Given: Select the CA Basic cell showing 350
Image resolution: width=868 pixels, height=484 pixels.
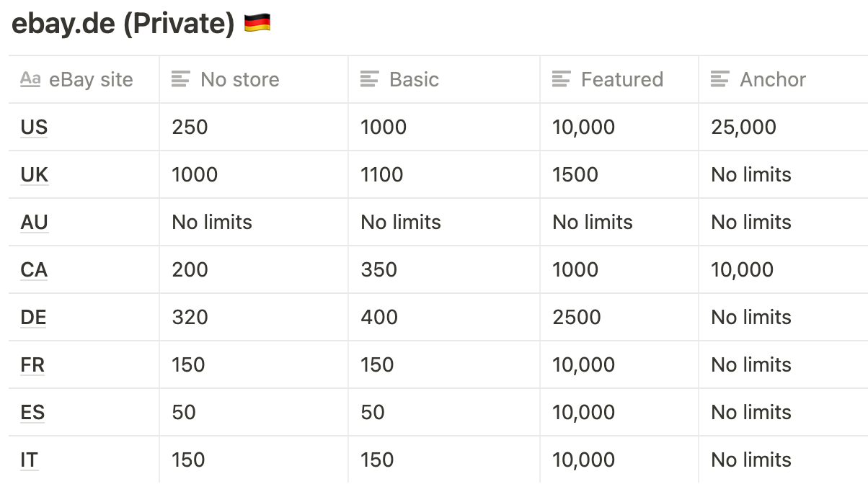Looking at the screenshot, I should pyautogui.click(x=444, y=269).
